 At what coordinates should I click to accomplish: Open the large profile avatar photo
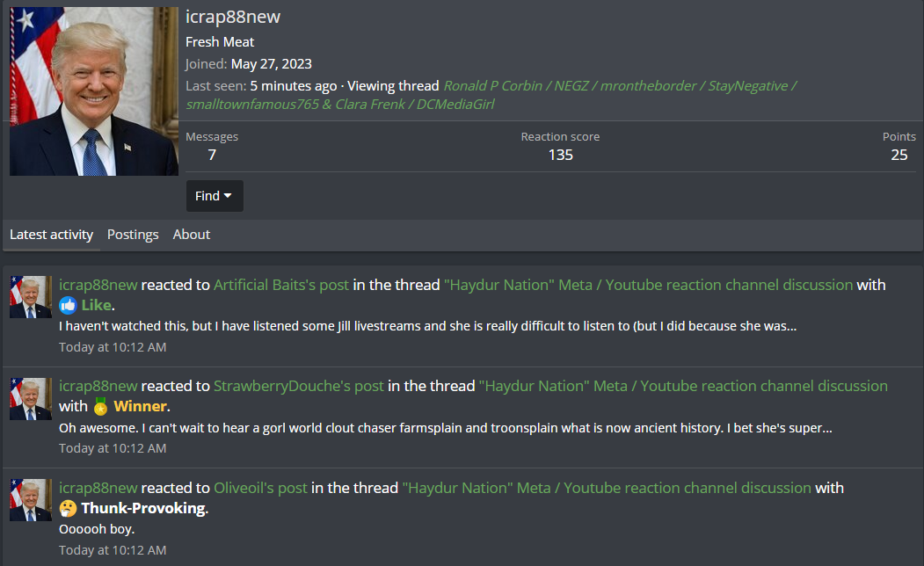(94, 91)
